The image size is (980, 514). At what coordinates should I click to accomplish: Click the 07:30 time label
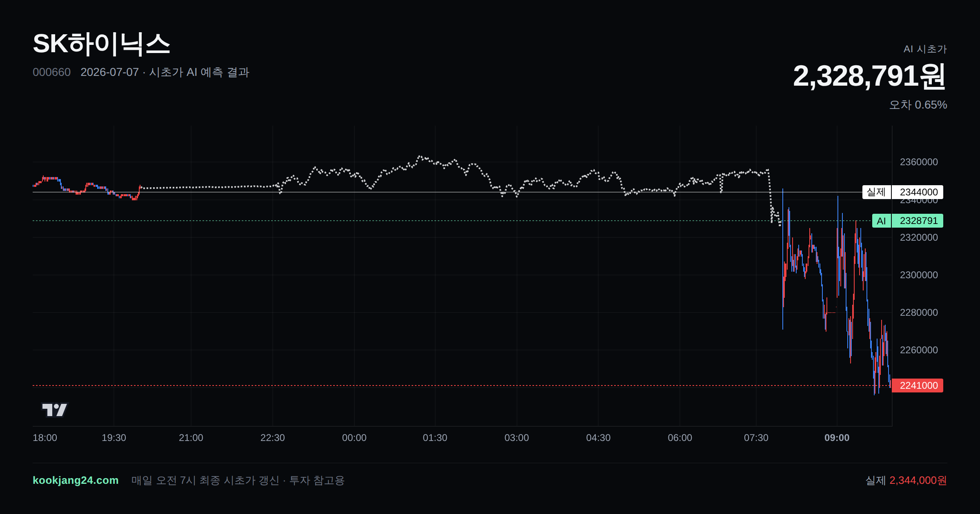point(756,438)
